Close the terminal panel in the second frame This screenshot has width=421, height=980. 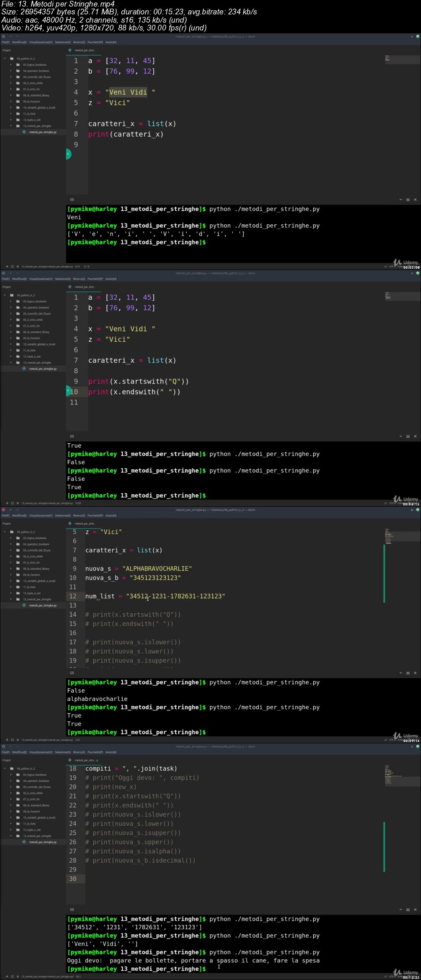(415, 436)
